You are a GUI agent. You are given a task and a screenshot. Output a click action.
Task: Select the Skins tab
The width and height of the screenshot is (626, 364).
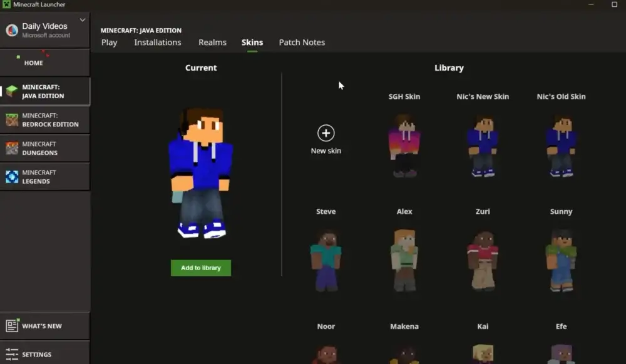coord(252,43)
